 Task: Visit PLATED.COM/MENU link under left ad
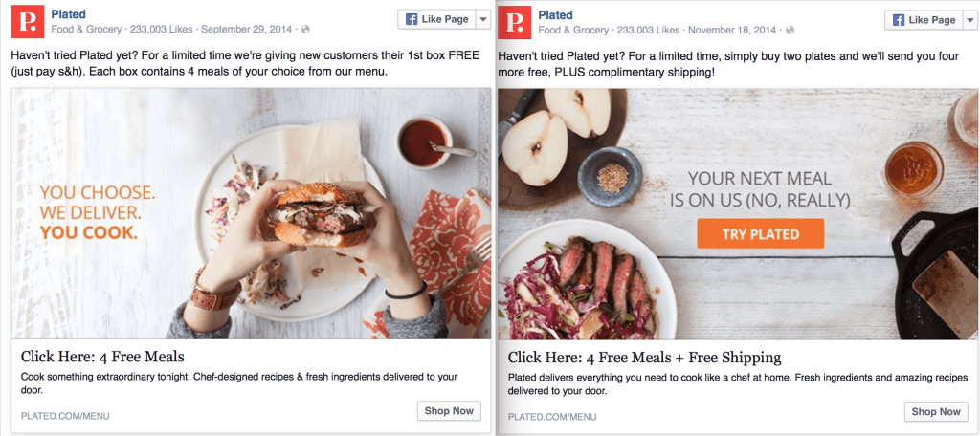pos(65,417)
